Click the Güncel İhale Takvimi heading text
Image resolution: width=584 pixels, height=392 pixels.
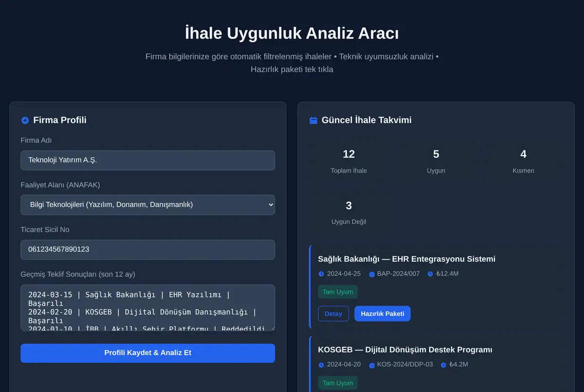point(366,120)
